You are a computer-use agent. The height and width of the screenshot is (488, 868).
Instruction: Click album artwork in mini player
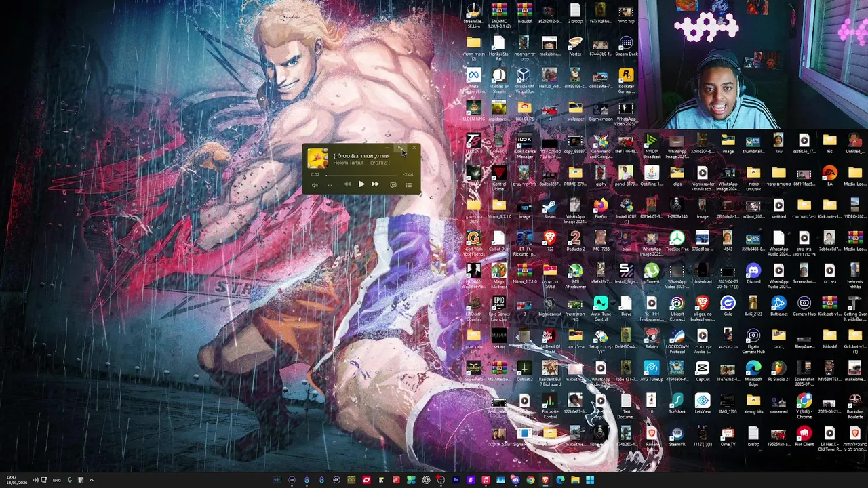pyautogui.click(x=317, y=159)
